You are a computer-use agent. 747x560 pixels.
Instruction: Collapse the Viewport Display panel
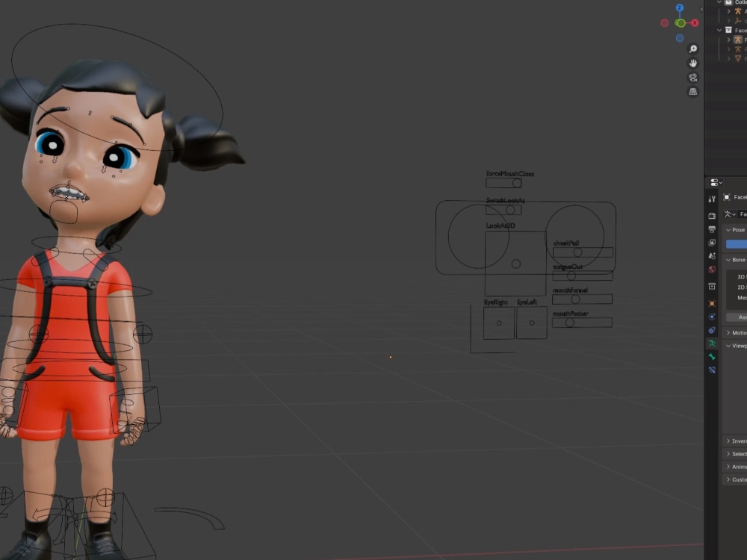coord(728,346)
